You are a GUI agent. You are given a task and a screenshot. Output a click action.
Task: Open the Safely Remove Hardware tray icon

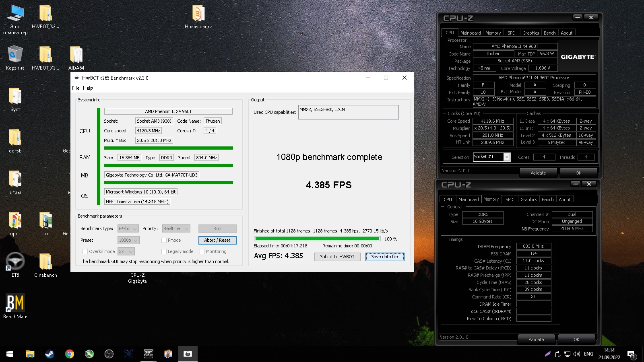557,354
